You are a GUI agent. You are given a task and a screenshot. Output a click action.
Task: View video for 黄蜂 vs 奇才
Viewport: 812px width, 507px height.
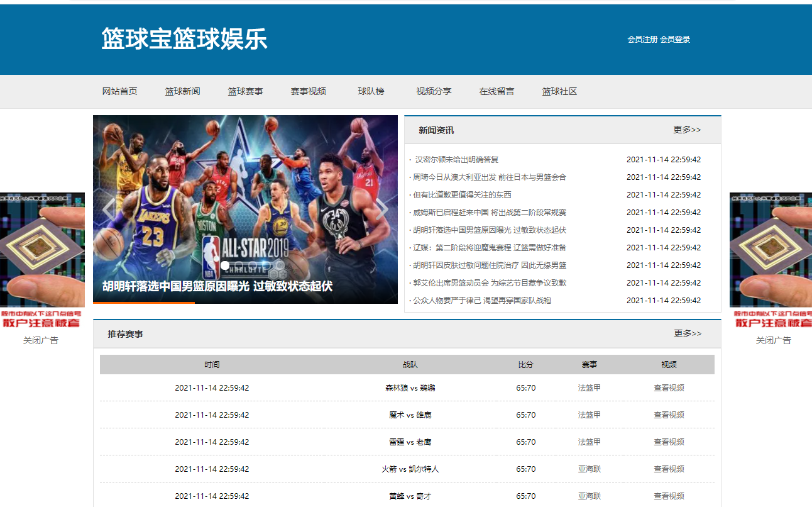tap(669, 496)
